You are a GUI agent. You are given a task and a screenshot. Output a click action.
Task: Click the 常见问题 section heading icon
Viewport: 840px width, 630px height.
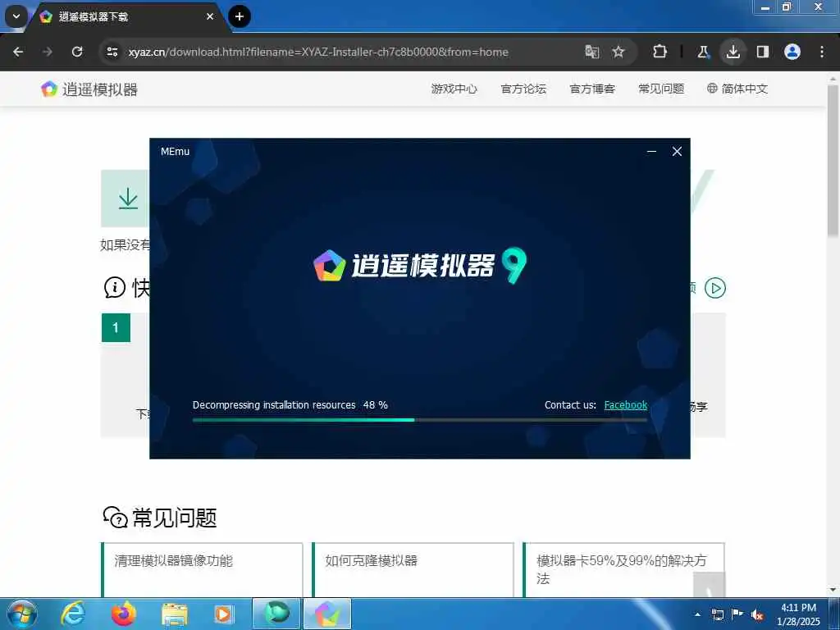115,518
